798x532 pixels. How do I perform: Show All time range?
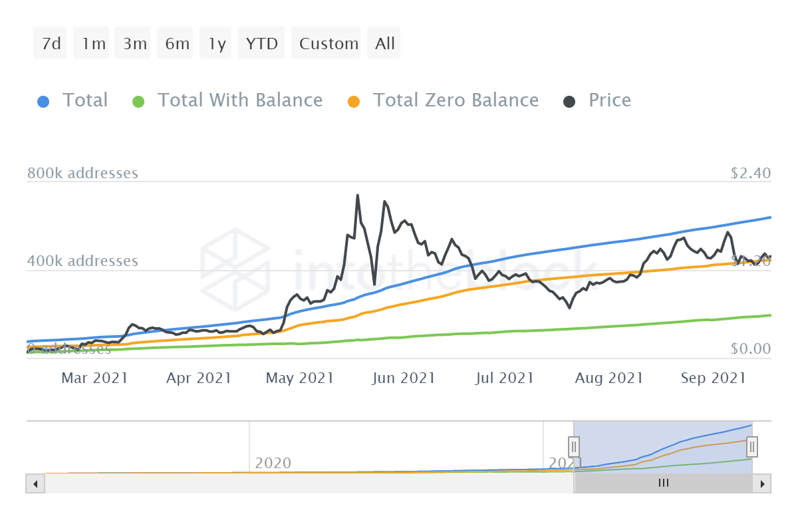[384, 44]
